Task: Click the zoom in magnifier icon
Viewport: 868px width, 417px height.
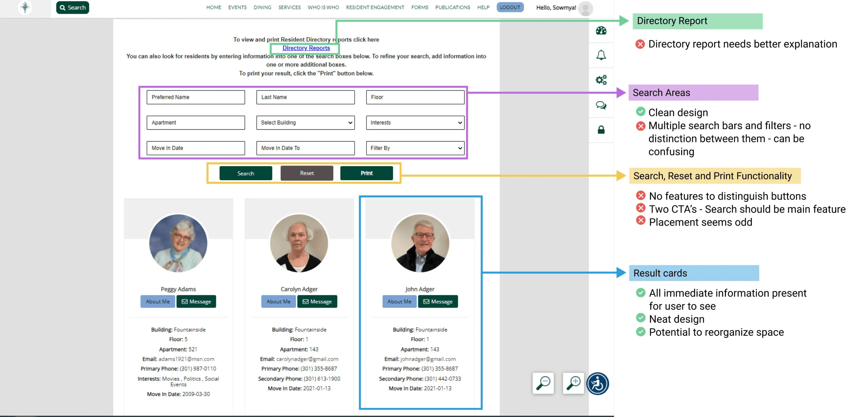Action: pos(573,383)
